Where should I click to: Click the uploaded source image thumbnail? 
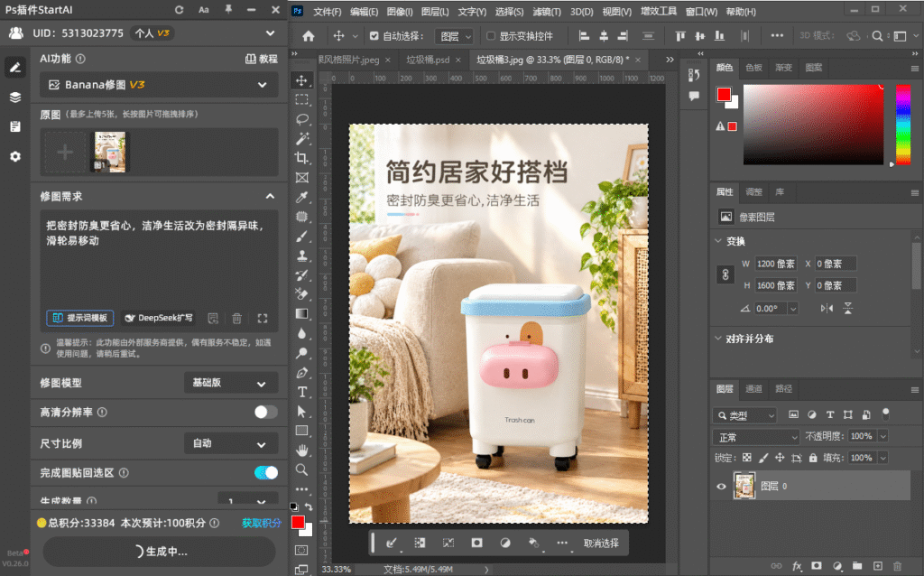click(110, 152)
